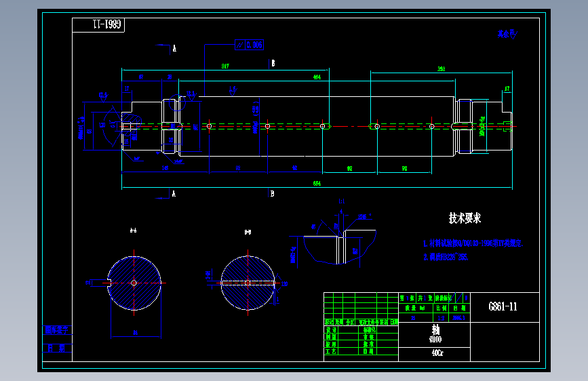Screen dimensions: 588x381
Task: Click the A-A section view label
Action: 133,230
